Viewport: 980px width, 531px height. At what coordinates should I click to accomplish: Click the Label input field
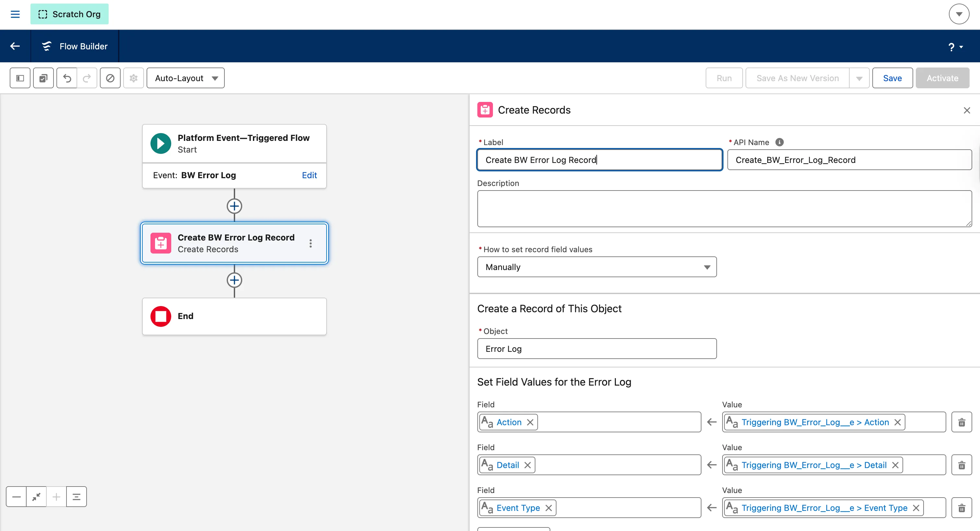600,160
